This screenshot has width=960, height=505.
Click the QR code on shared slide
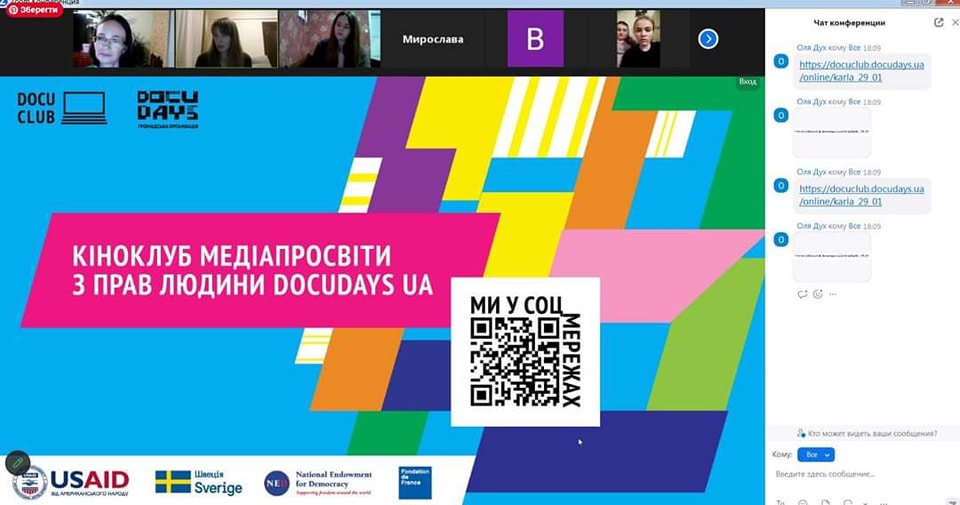coord(516,361)
